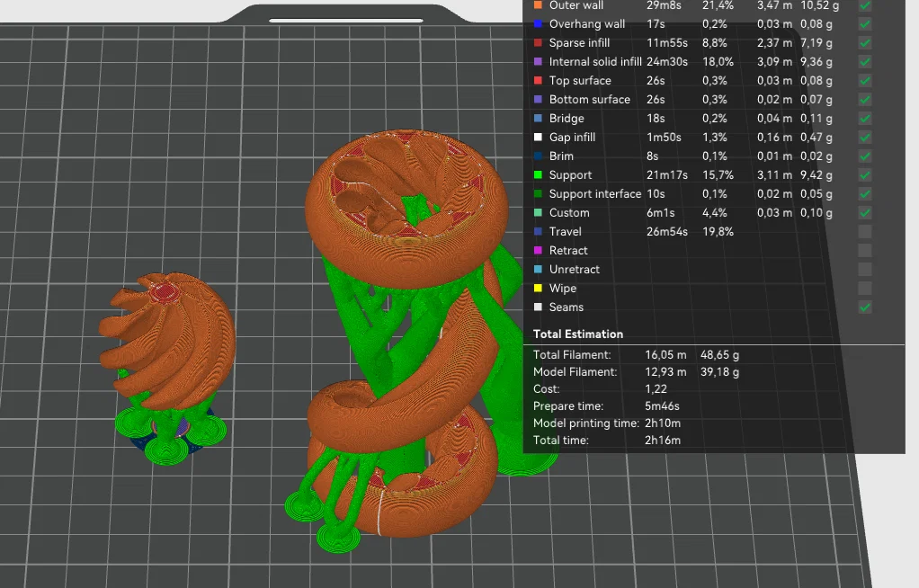Enable the Retract visibility checkbox

click(x=864, y=250)
